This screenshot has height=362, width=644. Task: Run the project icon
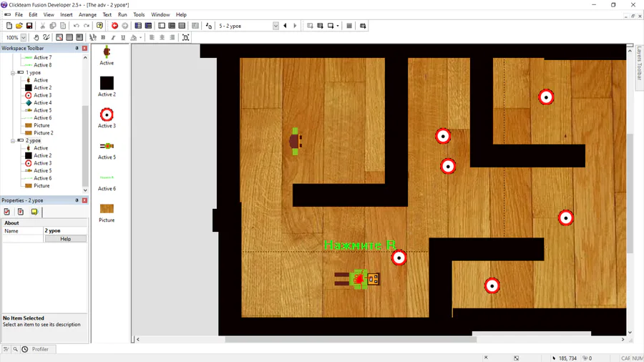pos(310,26)
